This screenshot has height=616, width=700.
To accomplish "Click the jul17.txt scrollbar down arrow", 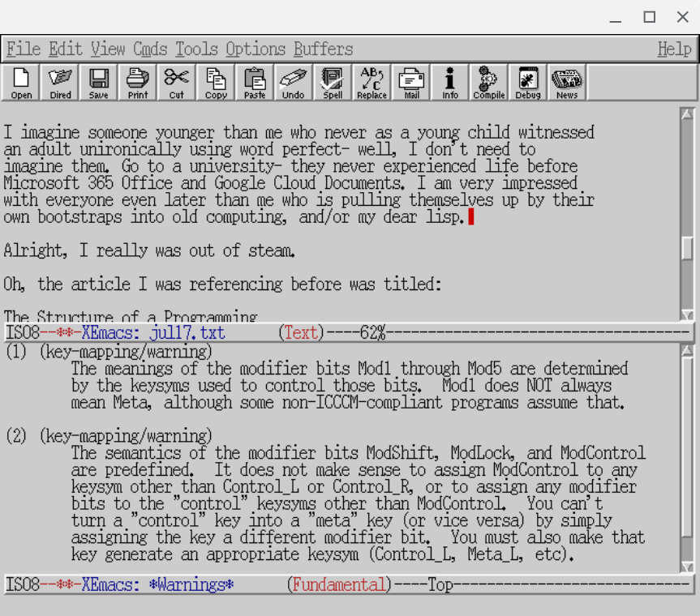I will 688,315.
